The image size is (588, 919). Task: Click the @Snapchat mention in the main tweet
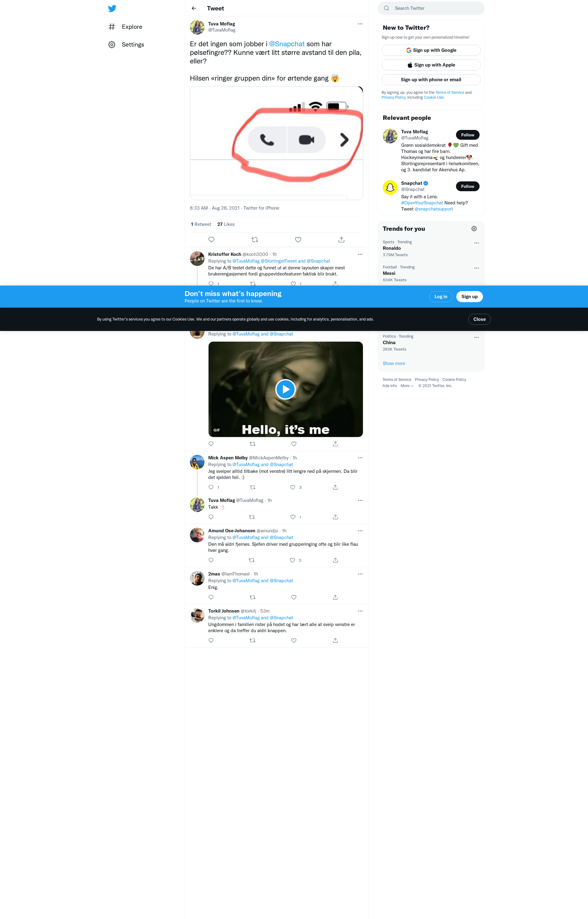click(287, 44)
